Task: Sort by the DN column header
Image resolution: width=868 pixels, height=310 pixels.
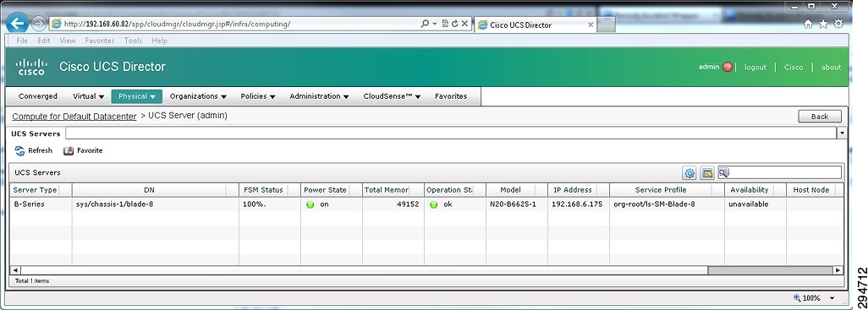Action: point(150,190)
